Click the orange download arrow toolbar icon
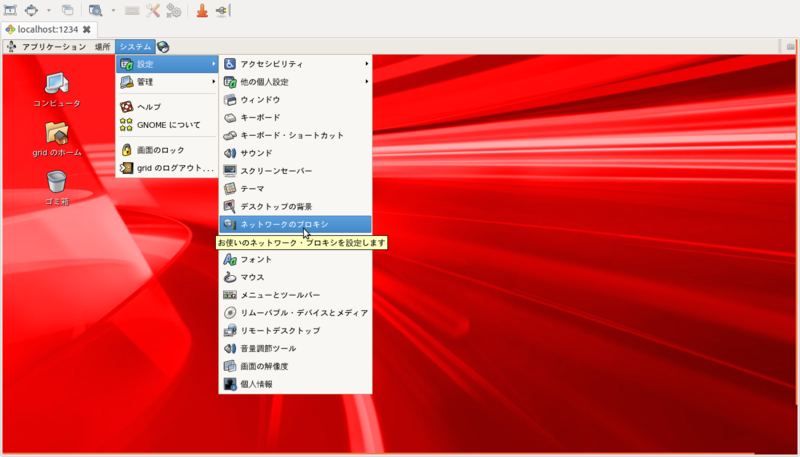 [x=202, y=10]
